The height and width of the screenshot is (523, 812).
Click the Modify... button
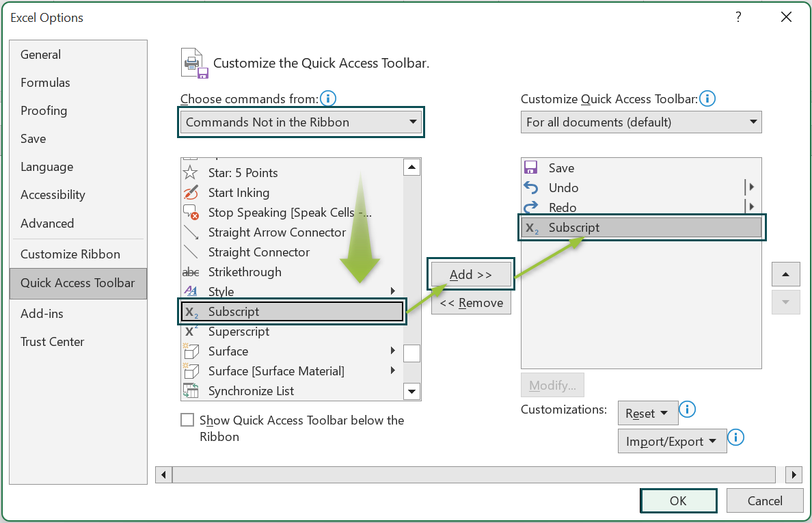click(552, 386)
